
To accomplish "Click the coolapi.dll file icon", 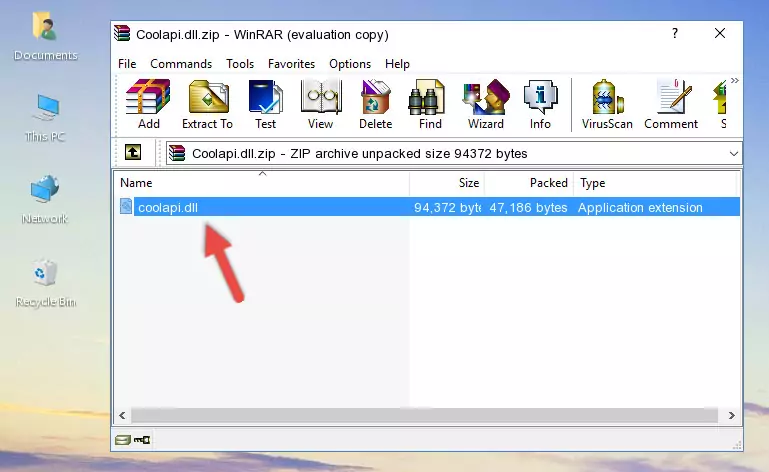I will (x=126, y=207).
